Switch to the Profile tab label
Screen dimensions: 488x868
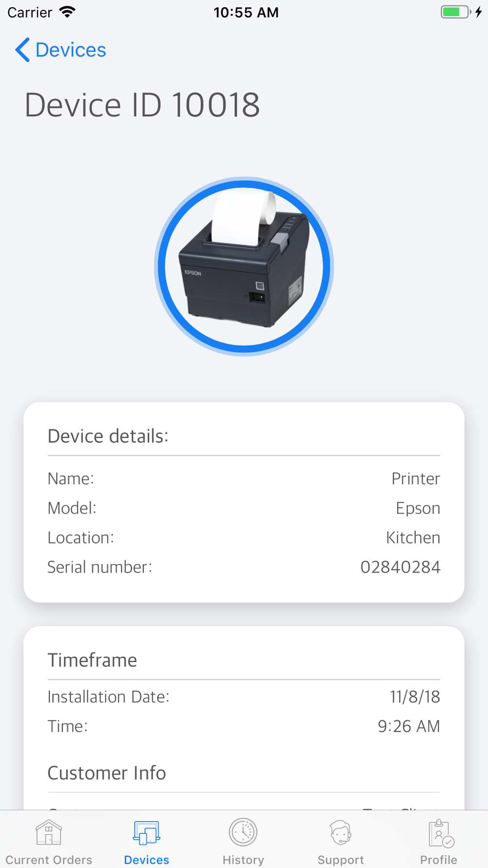(x=439, y=859)
